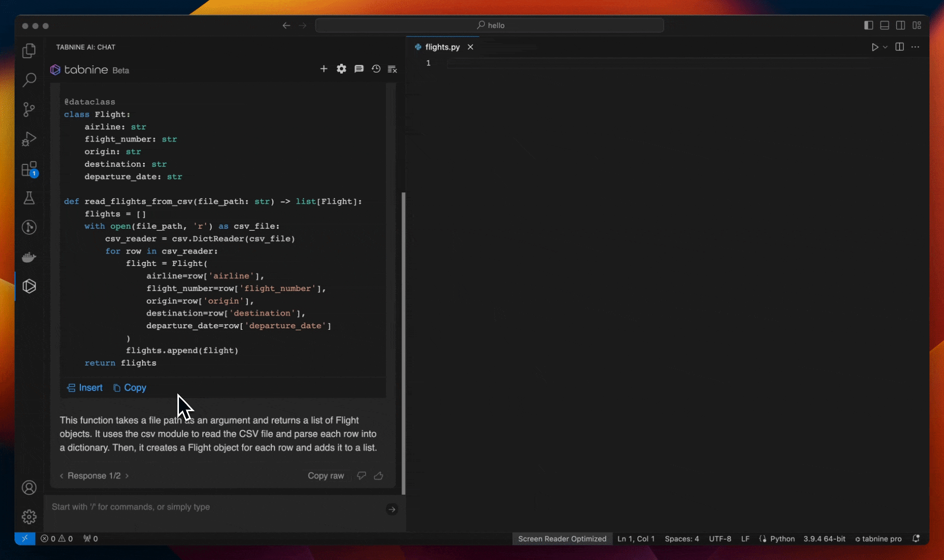The height and width of the screenshot is (560, 944).
Task: Select the flights.py editor tab
Action: tap(442, 47)
